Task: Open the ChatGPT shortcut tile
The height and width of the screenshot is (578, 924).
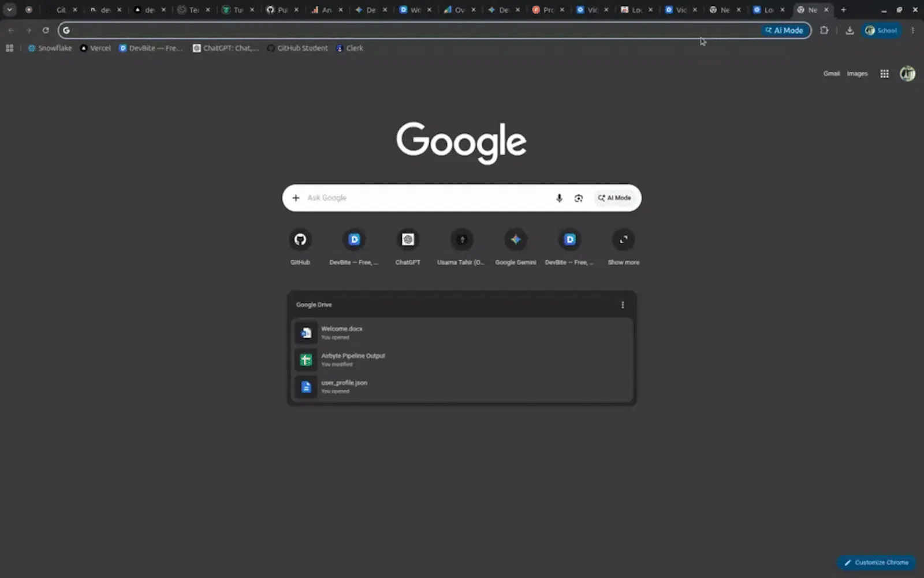Action: [408, 246]
